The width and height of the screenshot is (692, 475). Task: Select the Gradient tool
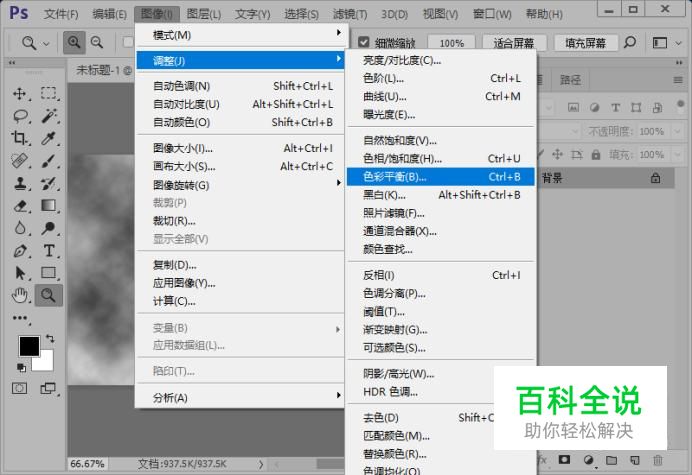(x=49, y=205)
